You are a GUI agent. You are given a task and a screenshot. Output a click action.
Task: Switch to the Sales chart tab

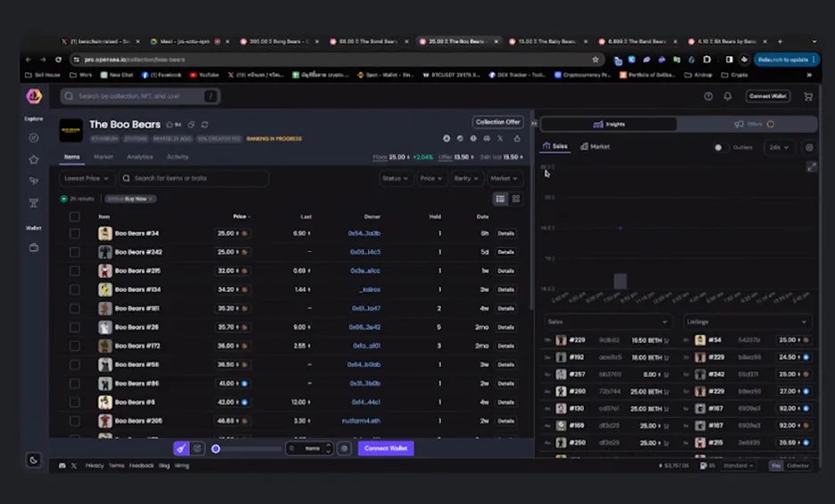[x=555, y=146]
